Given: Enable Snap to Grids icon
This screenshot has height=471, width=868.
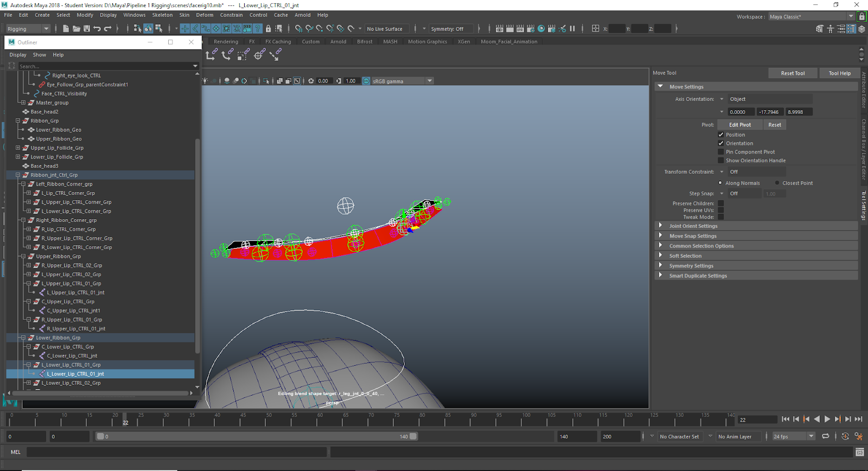Looking at the screenshot, I should (299, 29).
